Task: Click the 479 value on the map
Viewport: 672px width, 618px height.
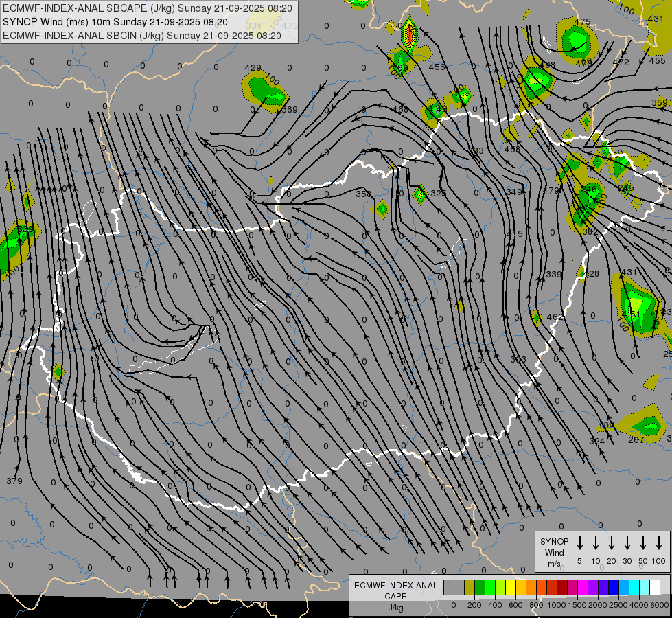Action: 551,190
